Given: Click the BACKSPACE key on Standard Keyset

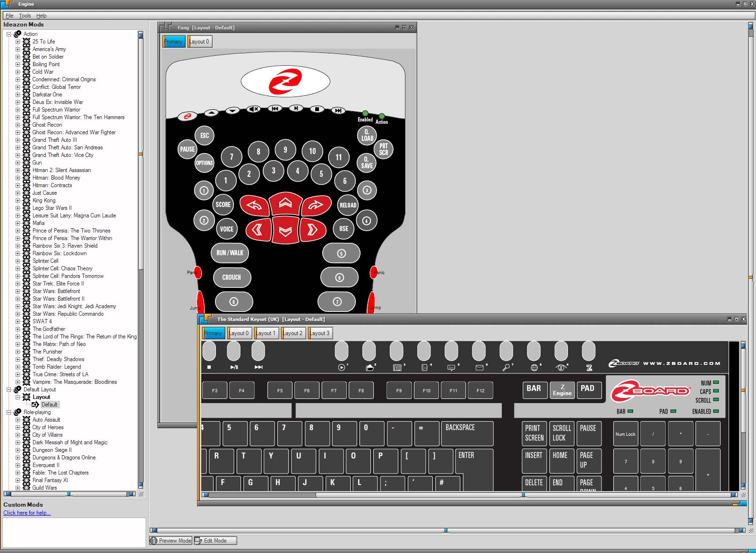Looking at the screenshot, I should coord(467,433).
